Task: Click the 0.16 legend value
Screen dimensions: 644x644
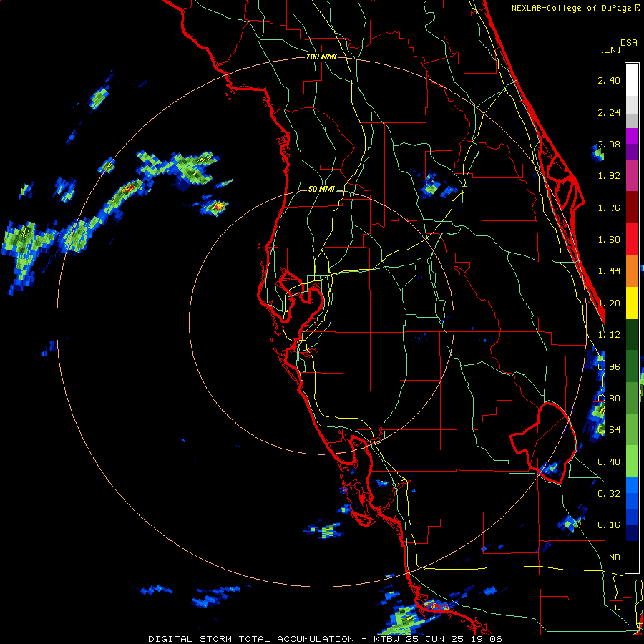Action: [609, 525]
